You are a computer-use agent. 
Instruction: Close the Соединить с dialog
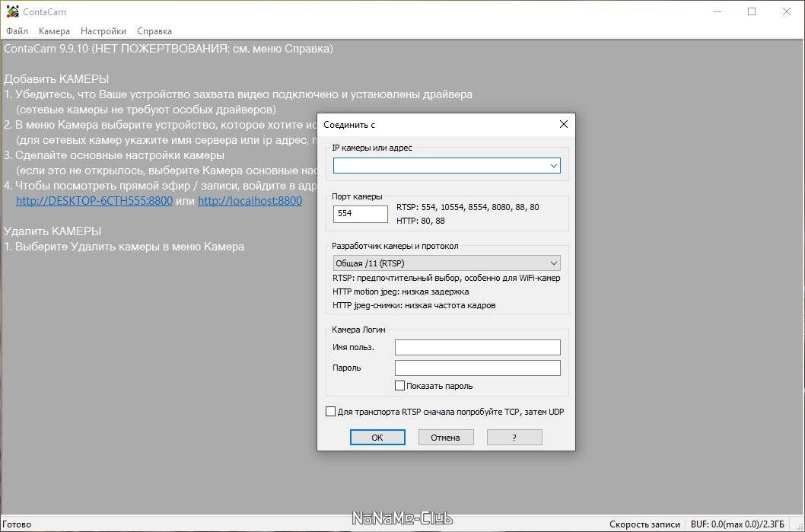pyautogui.click(x=563, y=124)
